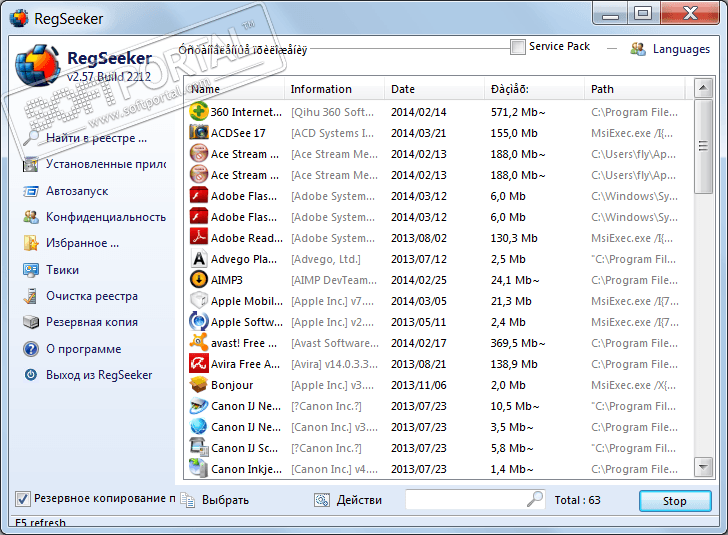Click the Avira Free Antivirus icon
The image size is (728, 535).
[x=199, y=363]
